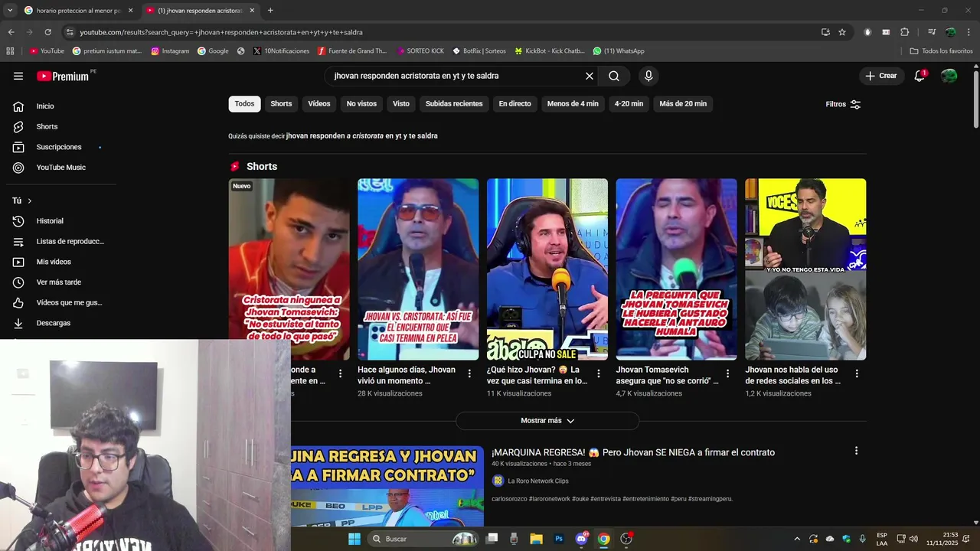Screen dimensions: 980x551
Task: Open the SORTEO KICK bookmark
Action: (x=420, y=51)
